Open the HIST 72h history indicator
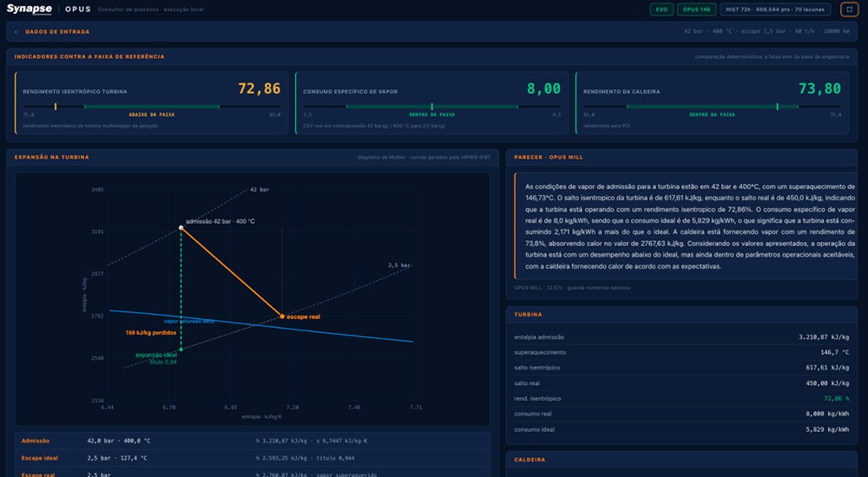This screenshot has height=477, width=868. (775, 10)
